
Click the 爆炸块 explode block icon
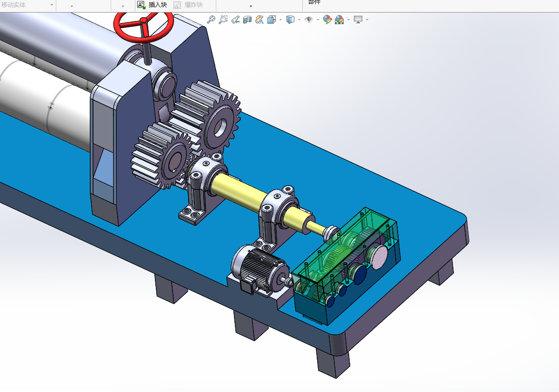[x=177, y=5]
